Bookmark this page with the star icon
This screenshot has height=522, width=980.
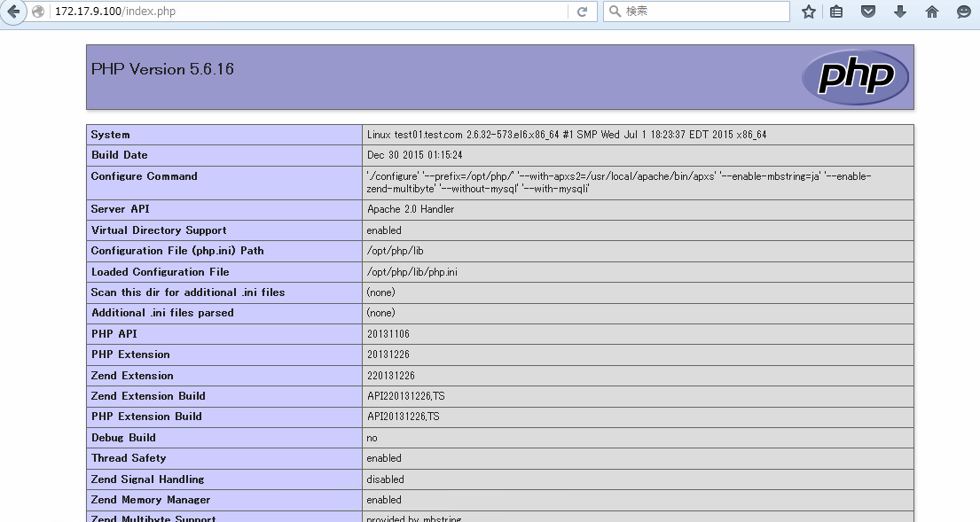pos(809,12)
